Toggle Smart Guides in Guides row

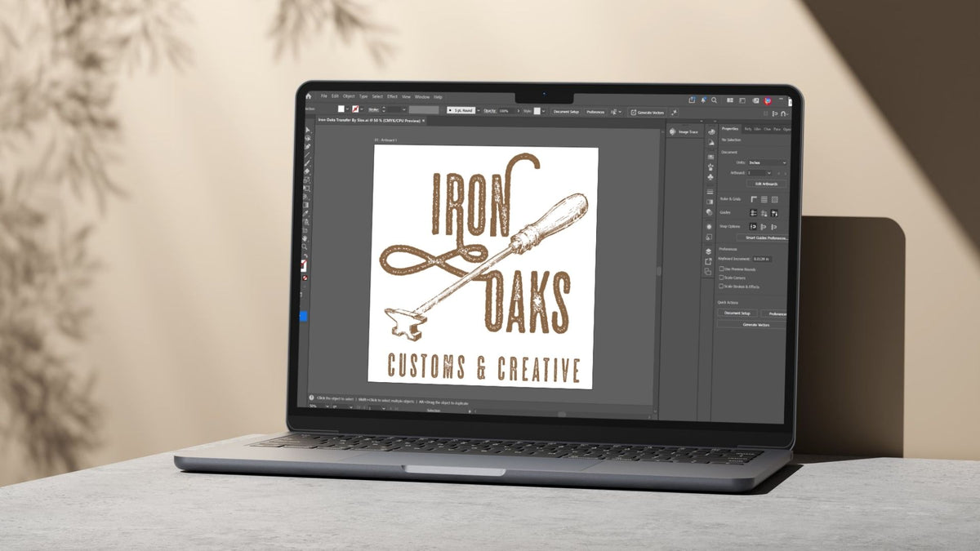(774, 213)
